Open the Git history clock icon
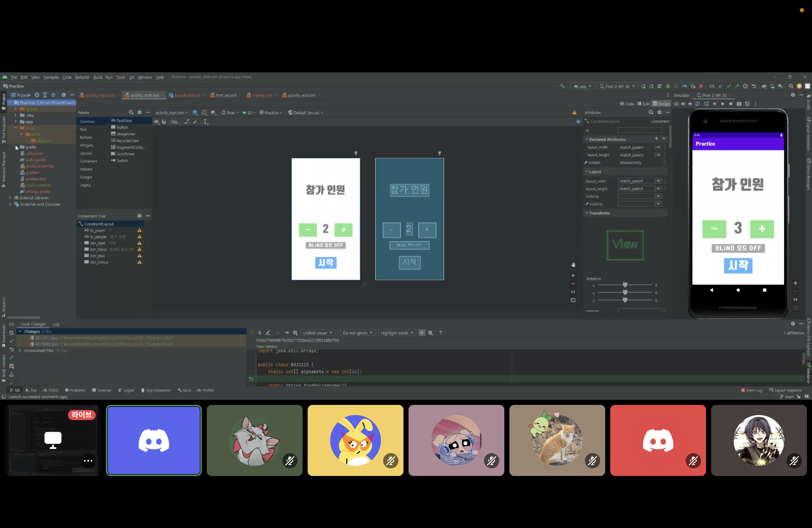The height and width of the screenshot is (528, 812). pyautogui.click(x=745, y=86)
